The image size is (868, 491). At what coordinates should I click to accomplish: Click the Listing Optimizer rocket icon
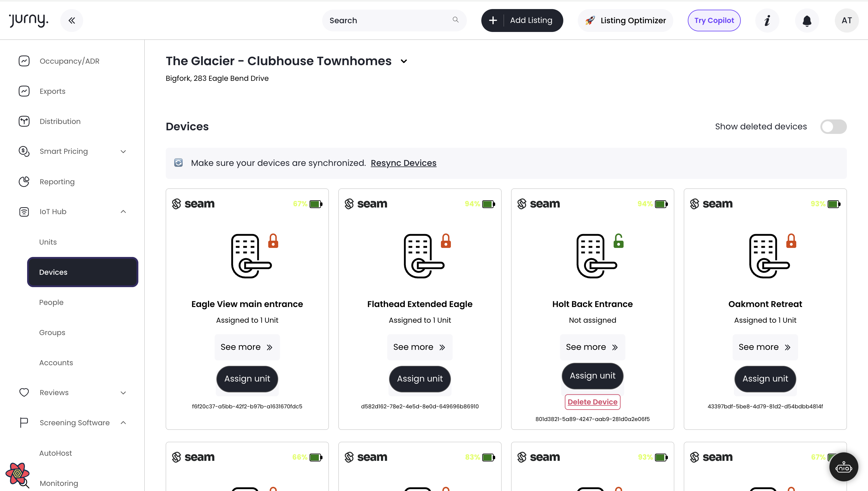[590, 21]
